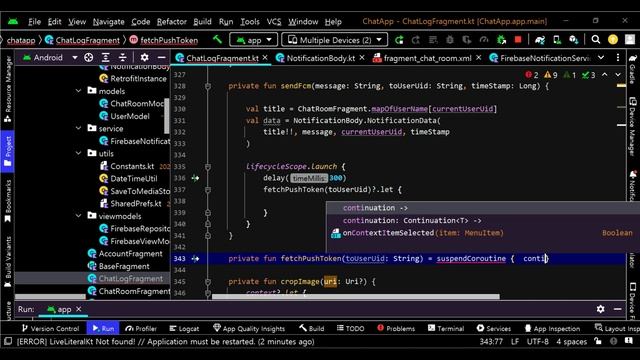This screenshot has height=360, width=640.
Task: Open App Quality Insights tool button
Action: [x=249, y=328]
